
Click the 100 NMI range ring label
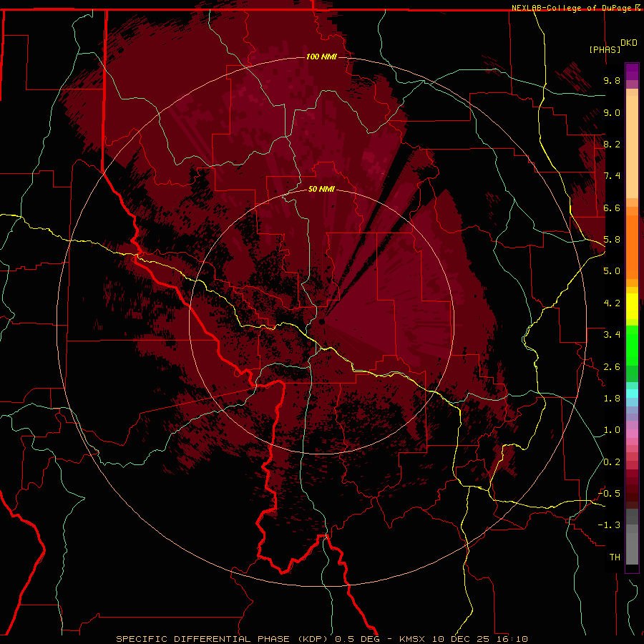[x=321, y=57]
